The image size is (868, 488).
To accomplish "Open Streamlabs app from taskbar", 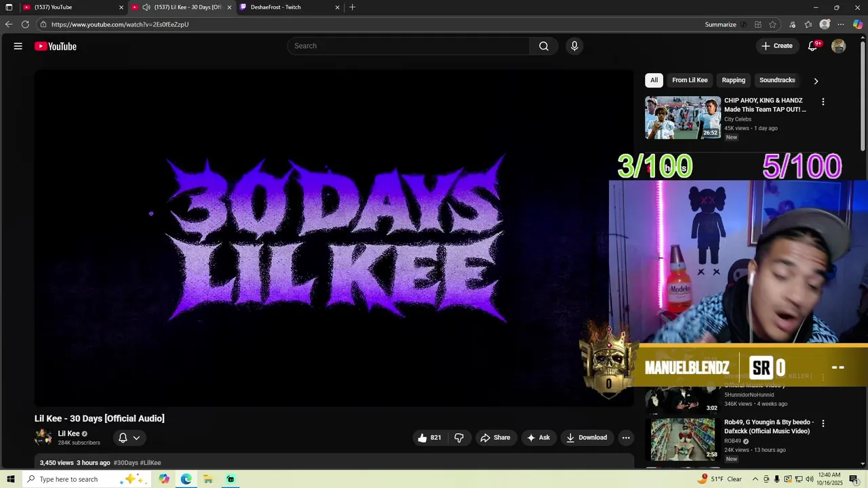I will coord(231,479).
